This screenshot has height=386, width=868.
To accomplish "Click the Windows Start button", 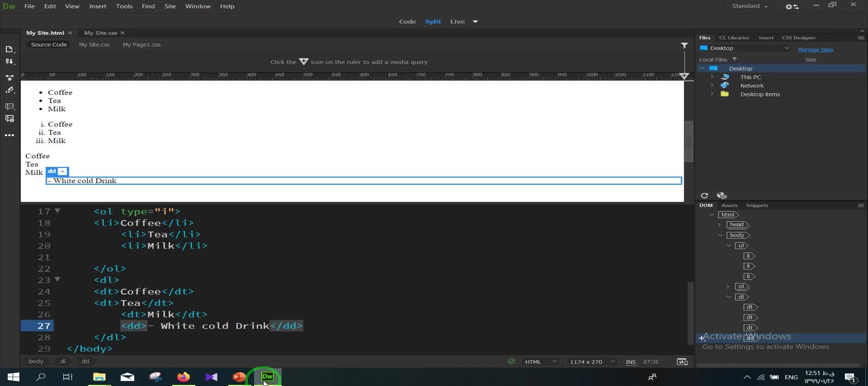I will click(x=14, y=377).
